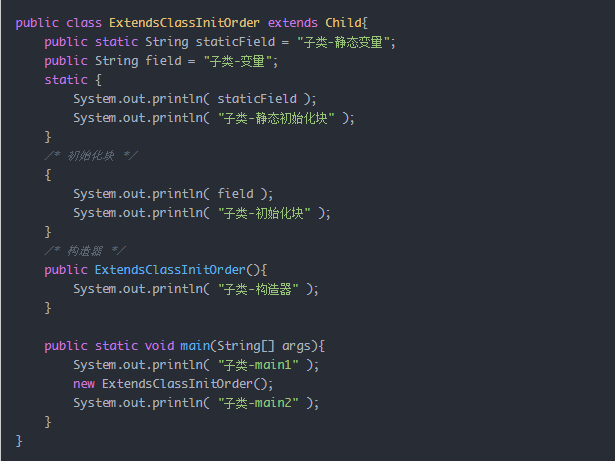Click the comment 初始化块
615x461 pixels.
(91, 156)
